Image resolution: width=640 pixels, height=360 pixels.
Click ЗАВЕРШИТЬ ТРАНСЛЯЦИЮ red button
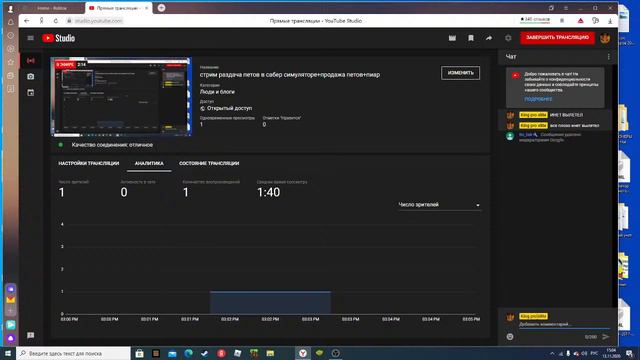click(557, 38)
